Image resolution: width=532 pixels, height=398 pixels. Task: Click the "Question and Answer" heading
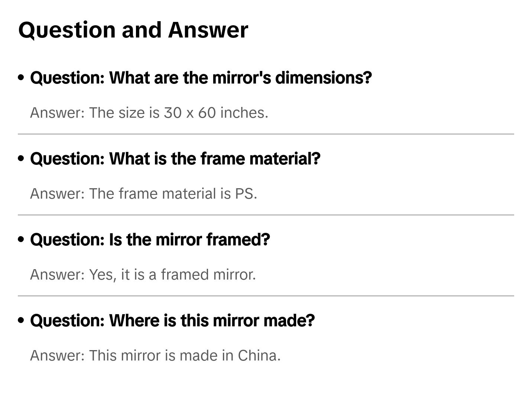click(x=133, y=30)
